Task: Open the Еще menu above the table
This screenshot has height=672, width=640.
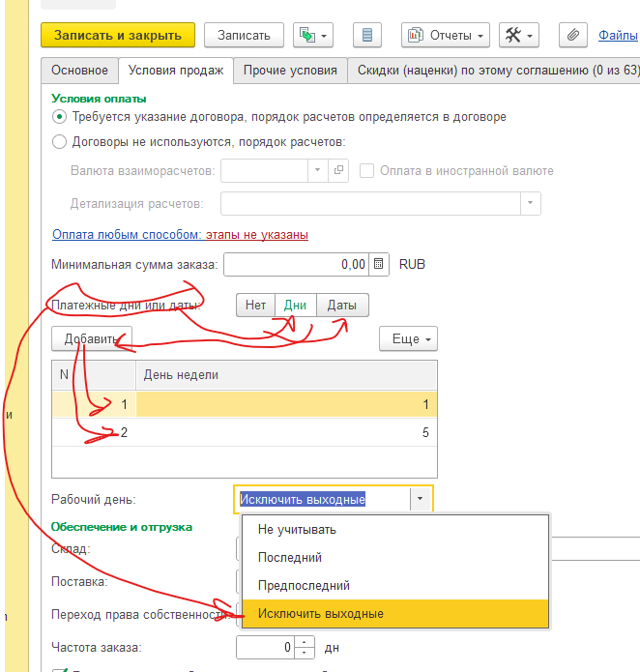Action: coord(408,339)
